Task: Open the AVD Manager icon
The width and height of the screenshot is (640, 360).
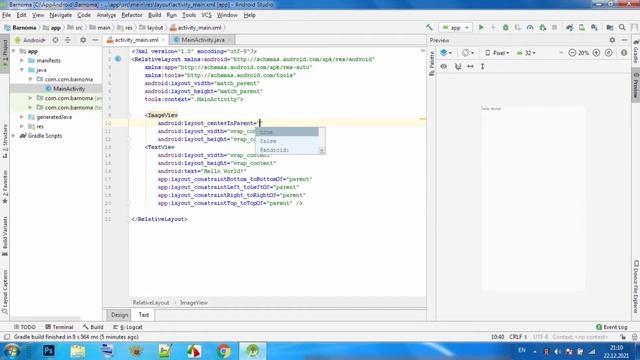Action: coord(582,27)
